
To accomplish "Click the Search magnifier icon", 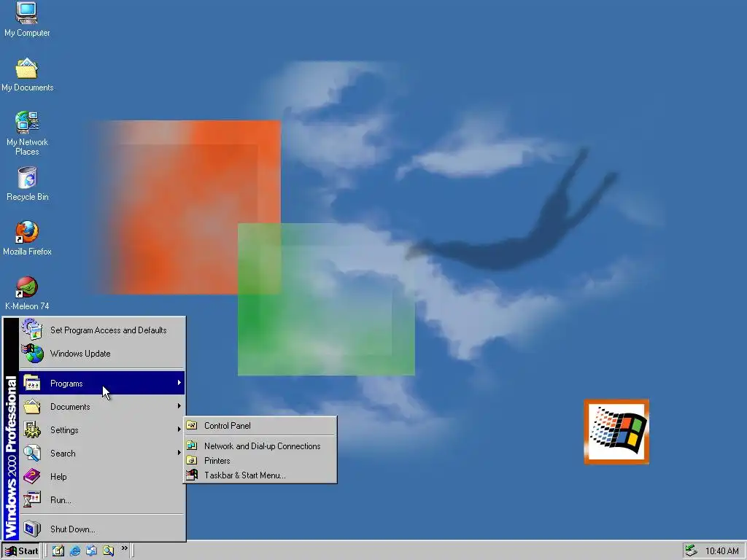I will coord(32,453).
